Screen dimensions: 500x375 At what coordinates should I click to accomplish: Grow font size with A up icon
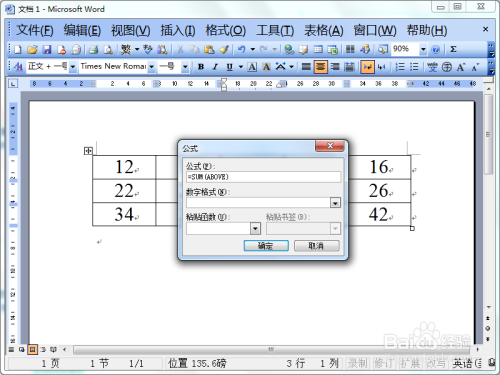(x=461, y=67)
